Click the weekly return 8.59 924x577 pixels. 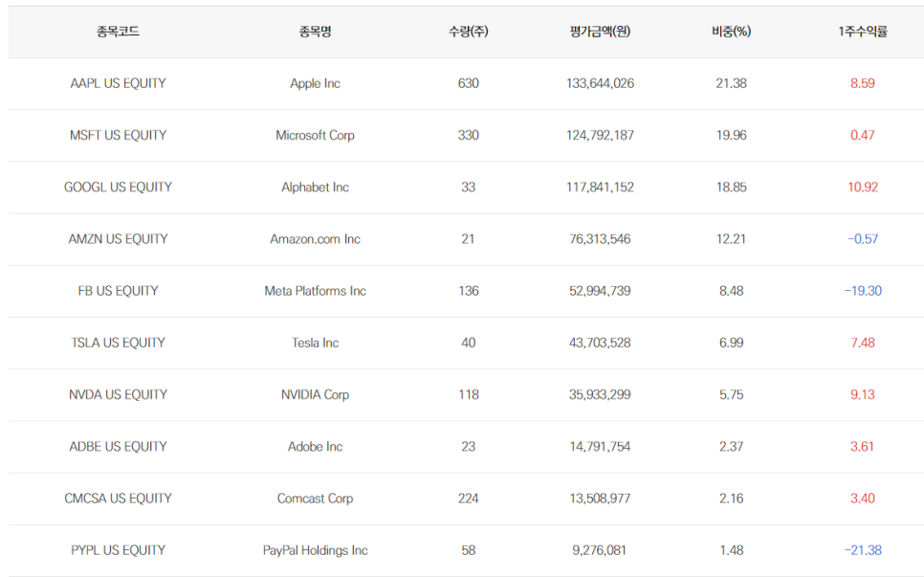pos(863,83)
